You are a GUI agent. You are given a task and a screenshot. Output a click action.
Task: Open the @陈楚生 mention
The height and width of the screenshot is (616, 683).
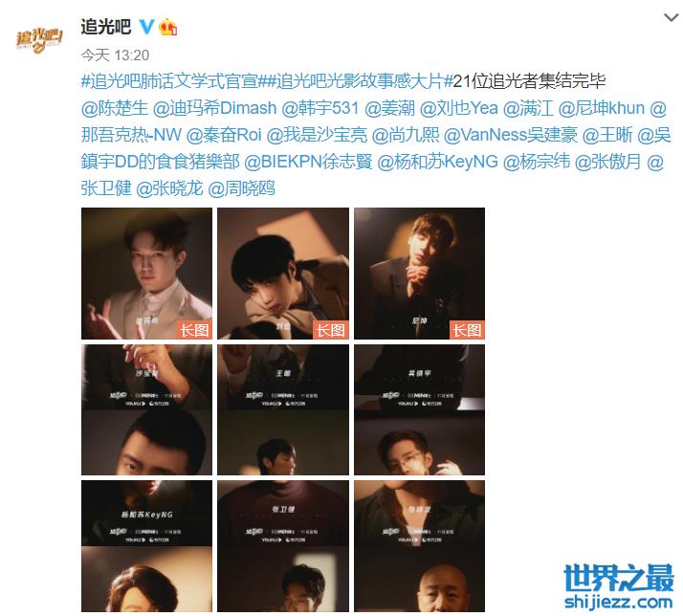[115, 108]
